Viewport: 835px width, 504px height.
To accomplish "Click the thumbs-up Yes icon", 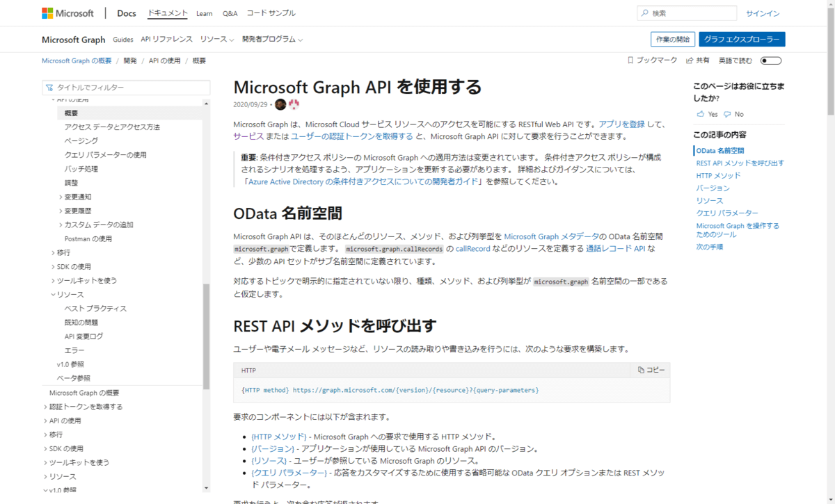I will pos(700,114).
